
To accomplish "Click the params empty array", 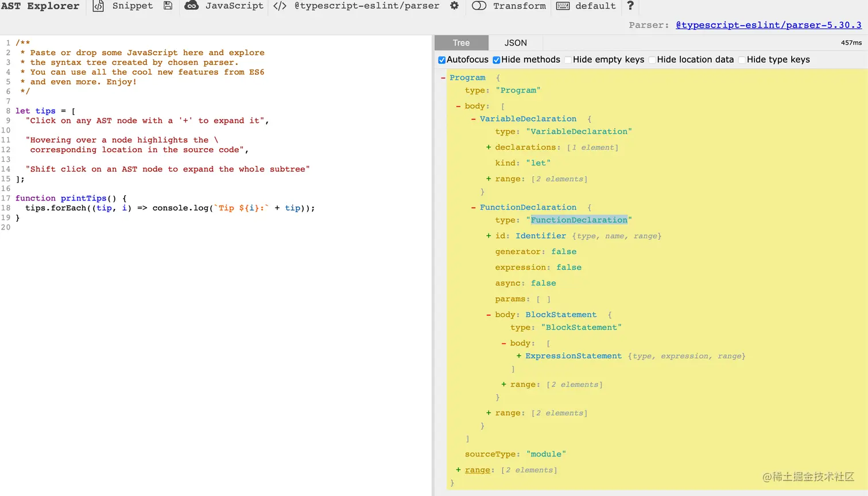I will coord(544,299).
